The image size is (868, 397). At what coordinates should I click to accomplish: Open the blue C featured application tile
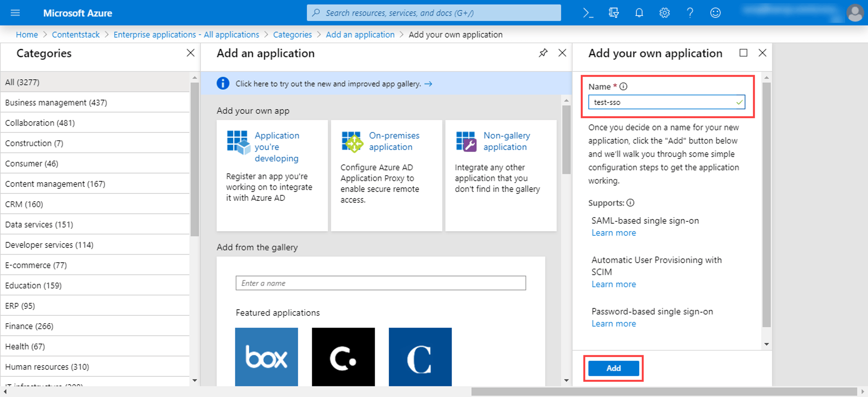coord(420,357)
